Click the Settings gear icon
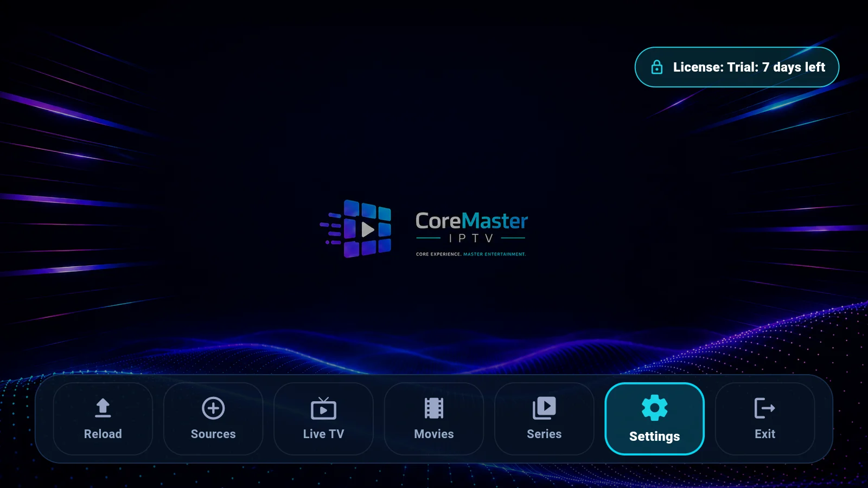 click(654, 408)
